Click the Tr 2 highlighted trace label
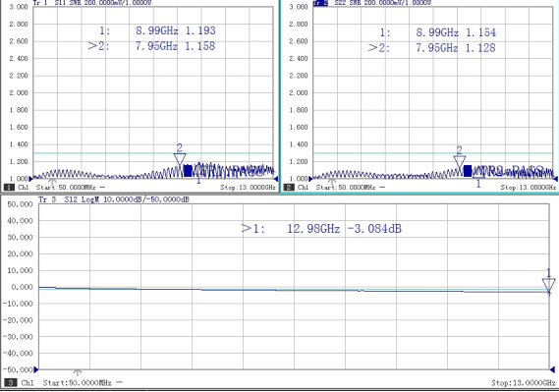Viewport: 559px width, 392px height. coord(320,3)
